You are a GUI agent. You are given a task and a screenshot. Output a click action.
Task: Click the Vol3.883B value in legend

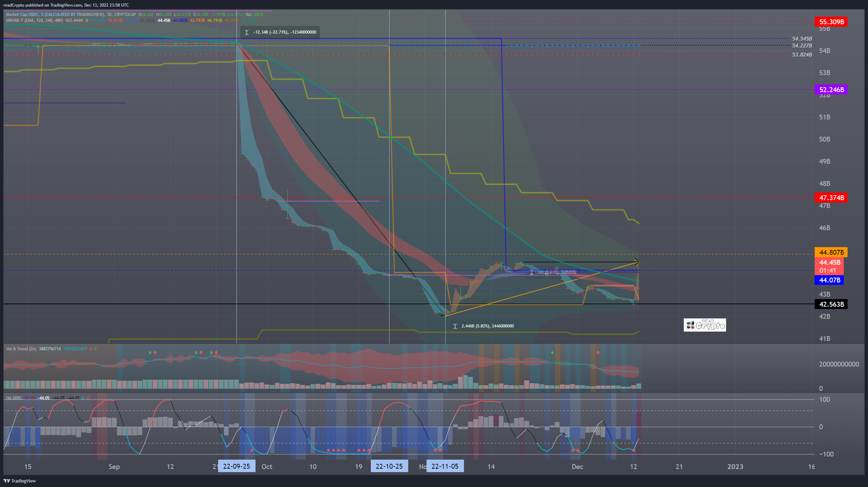click(254, 15)
